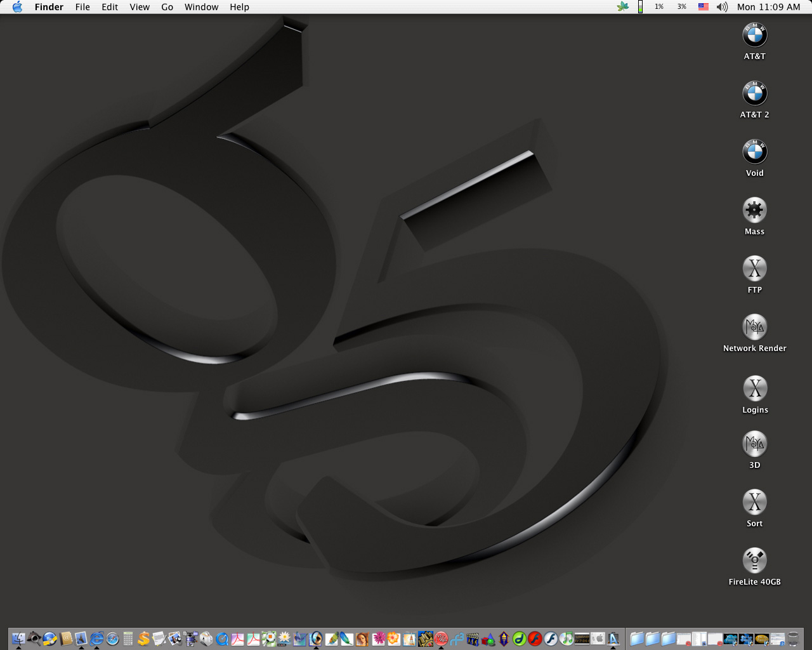Open the Window menu
The height and width of the screenshot is (650, 812).
point(201,7)
